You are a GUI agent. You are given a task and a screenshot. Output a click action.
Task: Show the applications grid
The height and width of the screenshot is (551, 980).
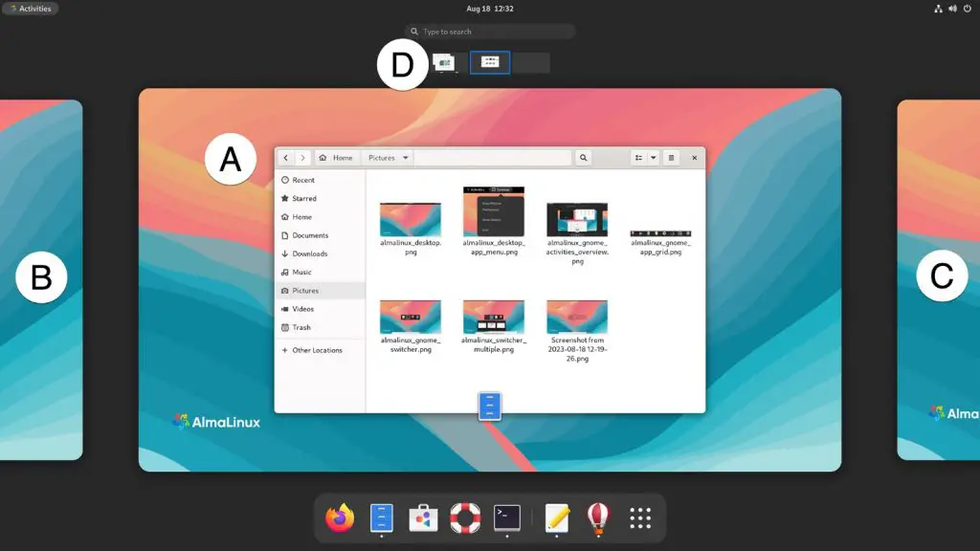point(640,518)
